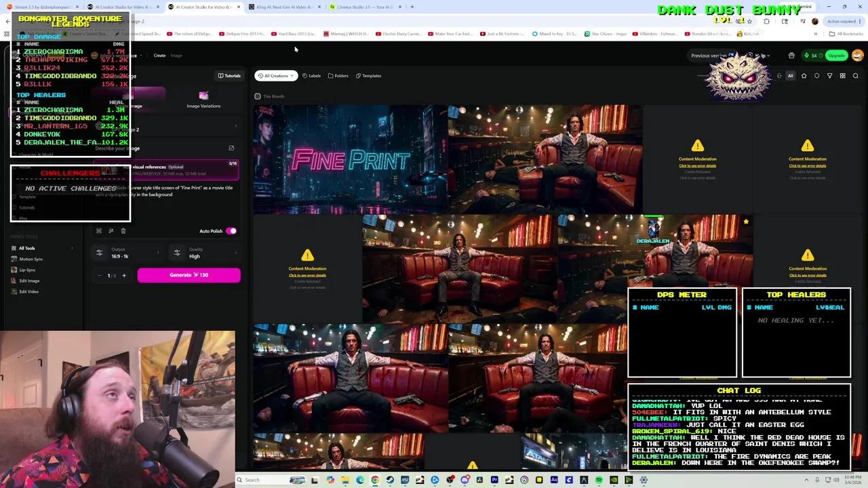Switch to the Templates view
Screen dimensions: 868x488
point(368,76)
